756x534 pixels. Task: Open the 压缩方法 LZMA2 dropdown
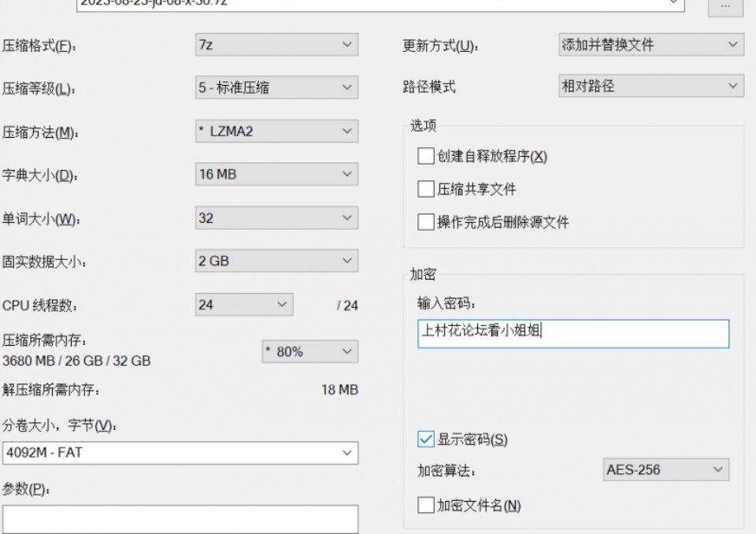pos(276,132)
